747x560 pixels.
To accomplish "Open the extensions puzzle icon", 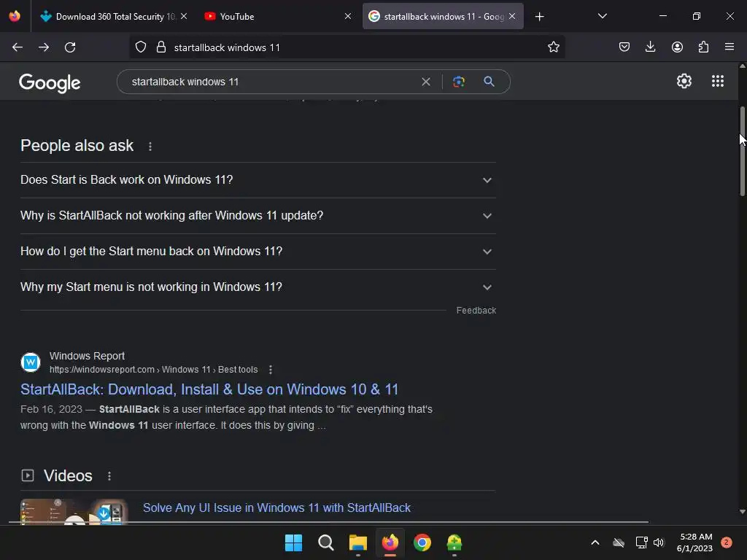I will point(703,47).
